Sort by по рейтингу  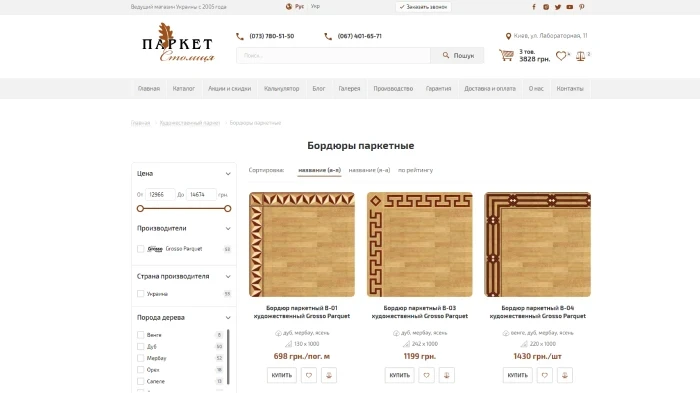point(416,170)
